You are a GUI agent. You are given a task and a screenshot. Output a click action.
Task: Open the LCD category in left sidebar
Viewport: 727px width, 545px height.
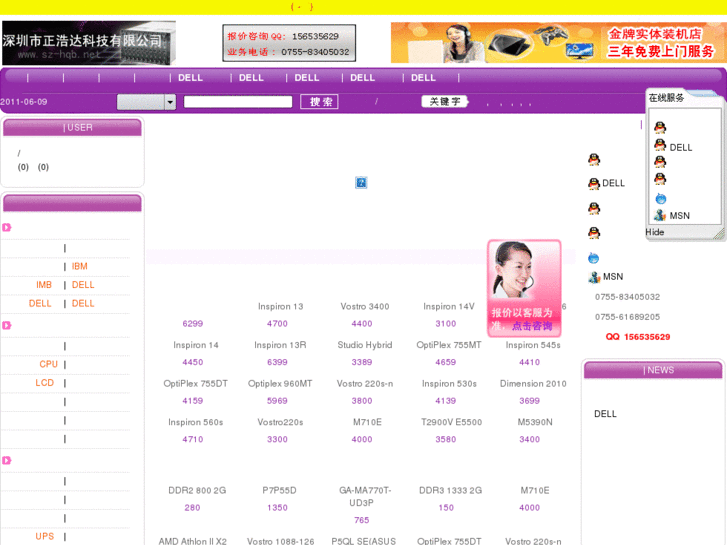click(x=45, y=383)
